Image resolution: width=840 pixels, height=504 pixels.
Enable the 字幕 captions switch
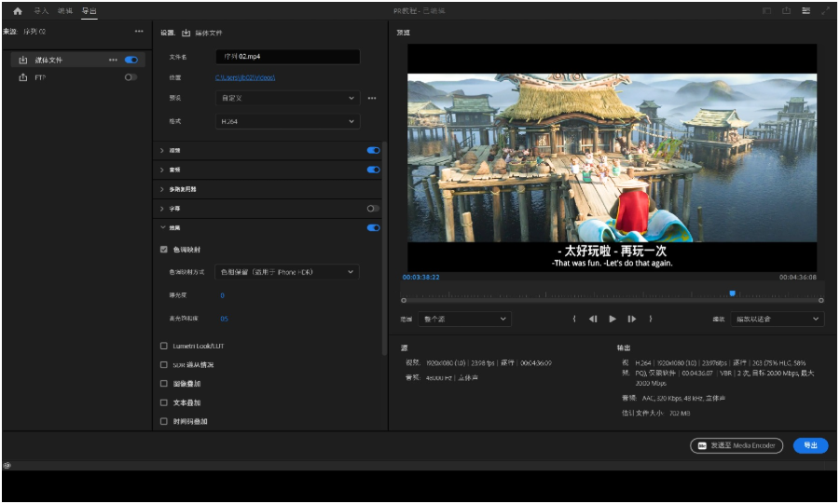374,209
